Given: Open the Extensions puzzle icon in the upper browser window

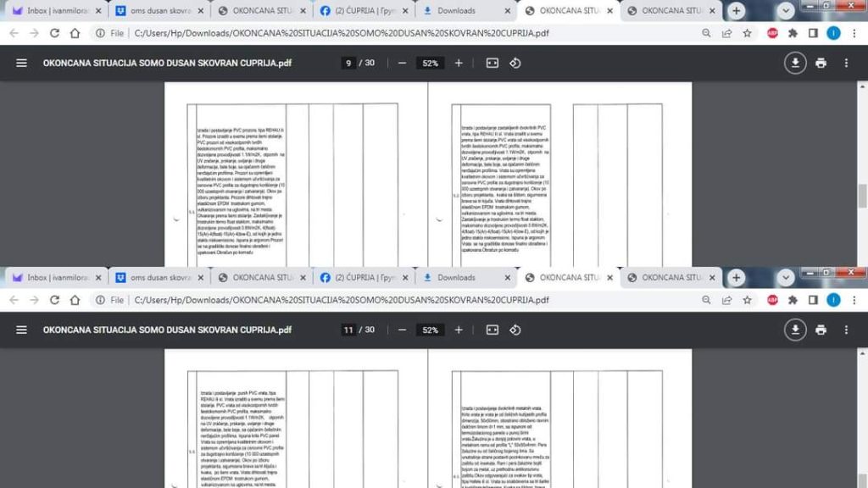Looking at the screenshot, I should (x=793, y=33).
